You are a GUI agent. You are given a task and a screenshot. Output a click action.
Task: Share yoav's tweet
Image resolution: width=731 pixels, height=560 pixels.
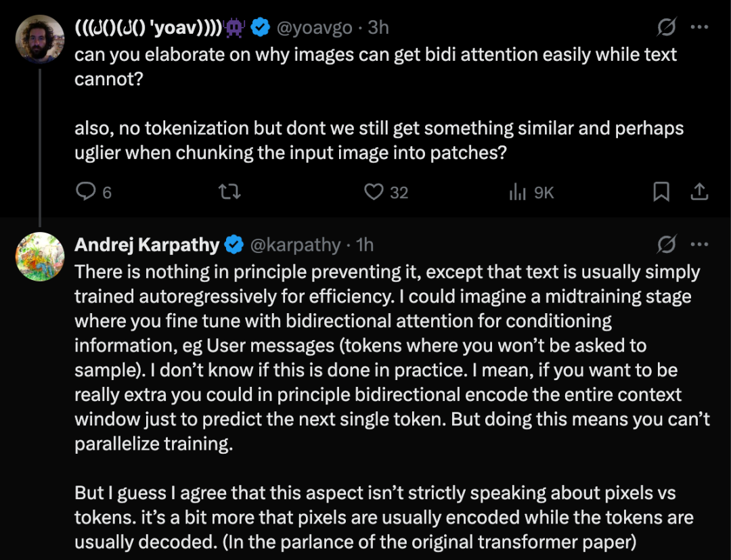(x=699, y=192)
